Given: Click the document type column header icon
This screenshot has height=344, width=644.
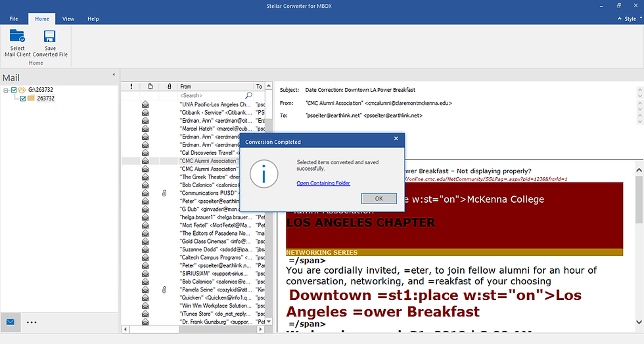Looking at the screenshot, I should pyautogui.click(x=150, y=86).
